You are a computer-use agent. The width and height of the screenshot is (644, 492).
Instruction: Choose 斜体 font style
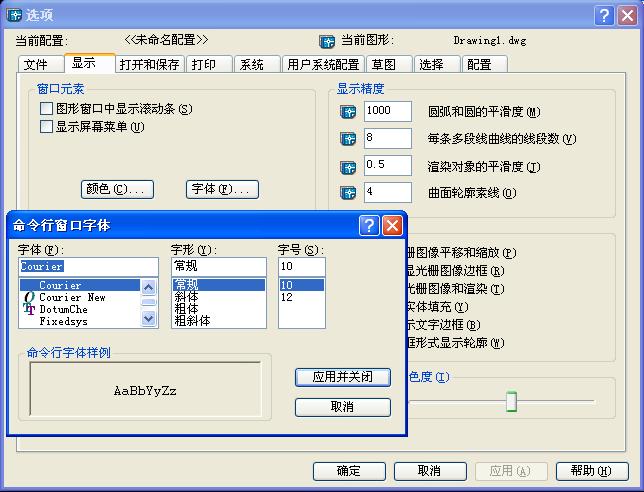click(218, 297)
